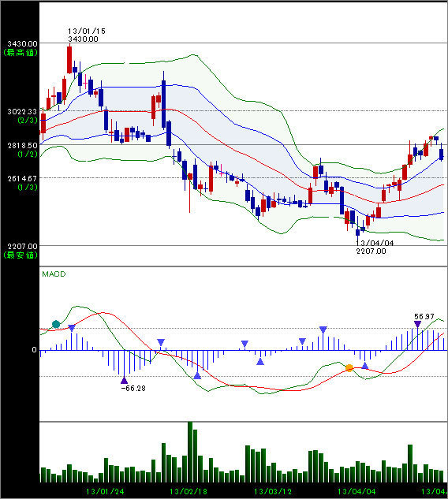The image size is (448, 499).
Task: Click the teal circle marker on MACD
Action: tap(56, 324)
